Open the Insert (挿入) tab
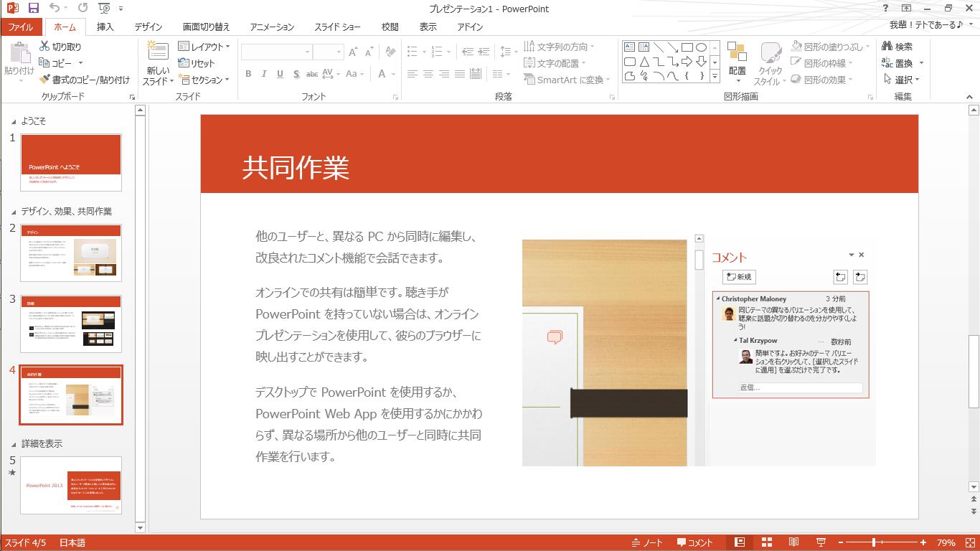Screen dimensions: 980x551 point(105,27)
